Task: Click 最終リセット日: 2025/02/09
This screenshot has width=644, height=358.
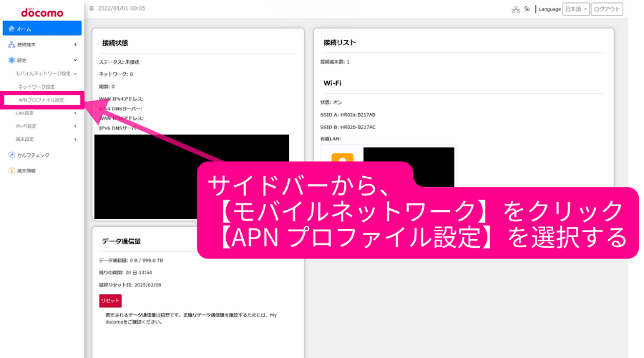Action: [x=130, y=285]
